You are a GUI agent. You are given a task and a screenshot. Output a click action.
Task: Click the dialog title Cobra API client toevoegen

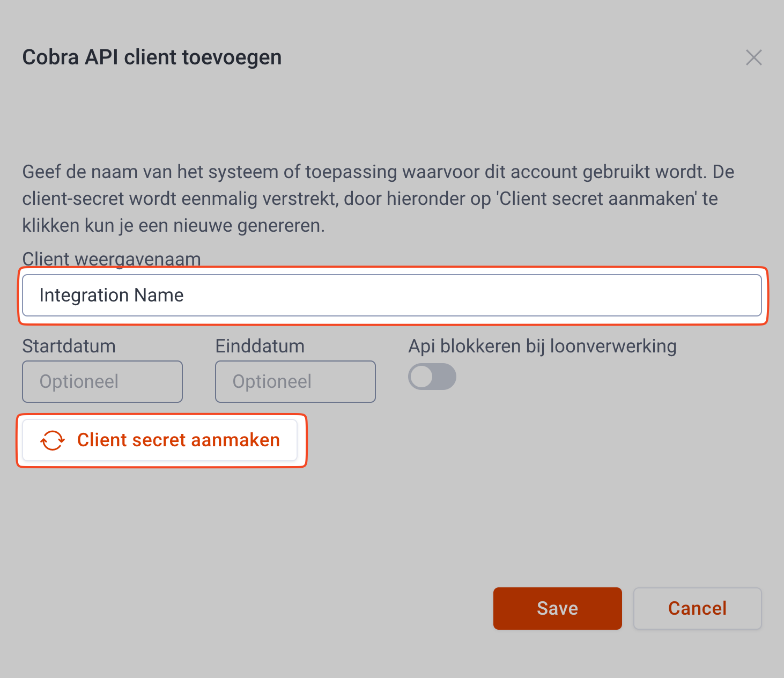point(152,57)
